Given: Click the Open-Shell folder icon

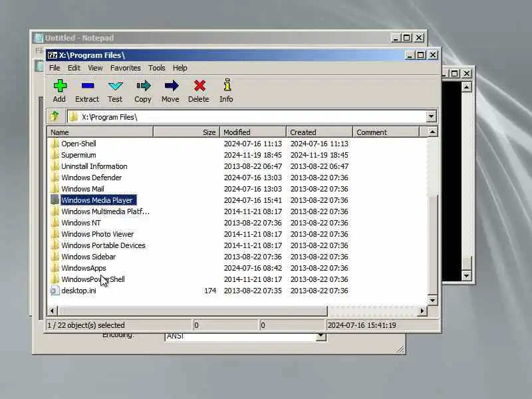Looking at the screenshot, I should click(x=55, y=144).
